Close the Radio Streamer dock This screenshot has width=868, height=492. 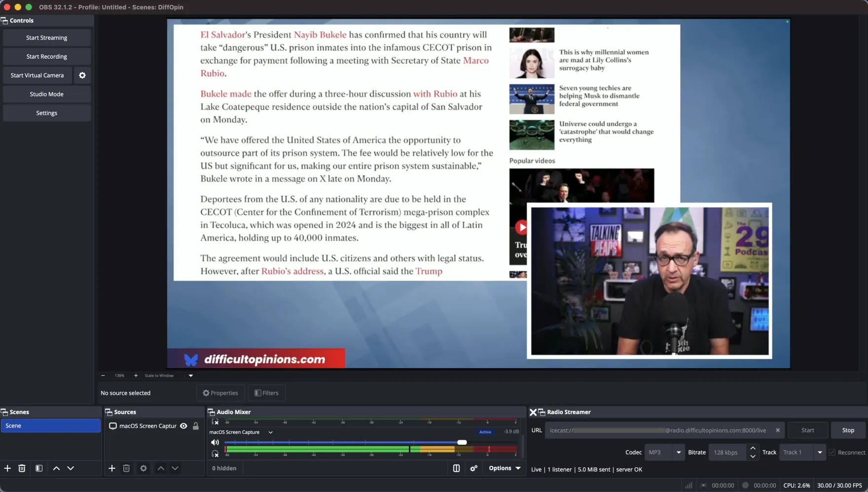(533, 412)
